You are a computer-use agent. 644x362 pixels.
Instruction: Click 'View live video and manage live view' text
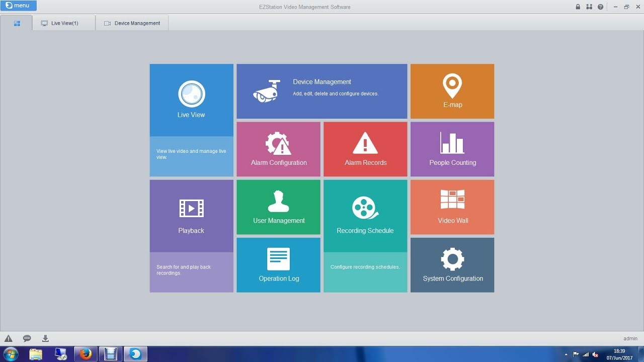pyautogui.click(x=191, y=154)
